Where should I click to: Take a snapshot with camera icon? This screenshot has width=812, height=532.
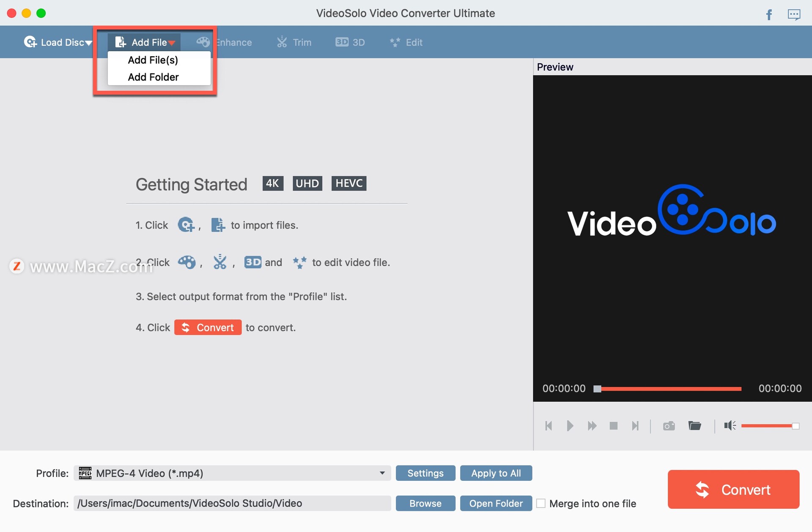669,426
